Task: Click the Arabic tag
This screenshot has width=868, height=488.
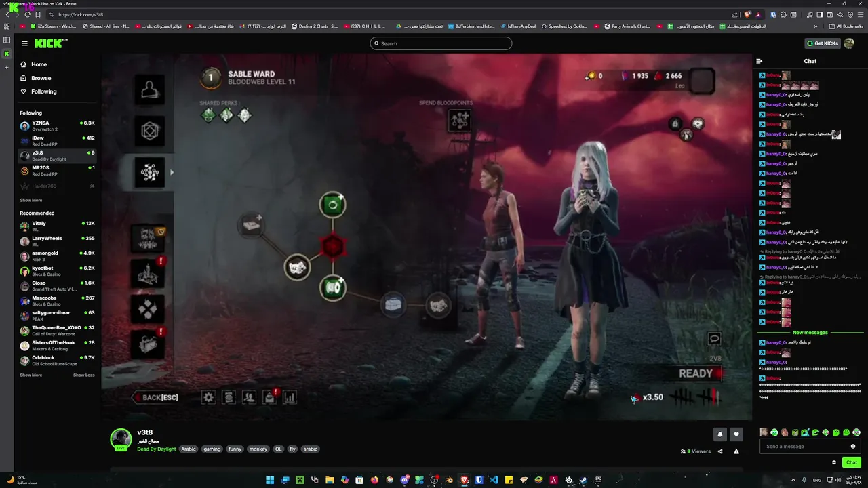Action: (x=189, y=449)
